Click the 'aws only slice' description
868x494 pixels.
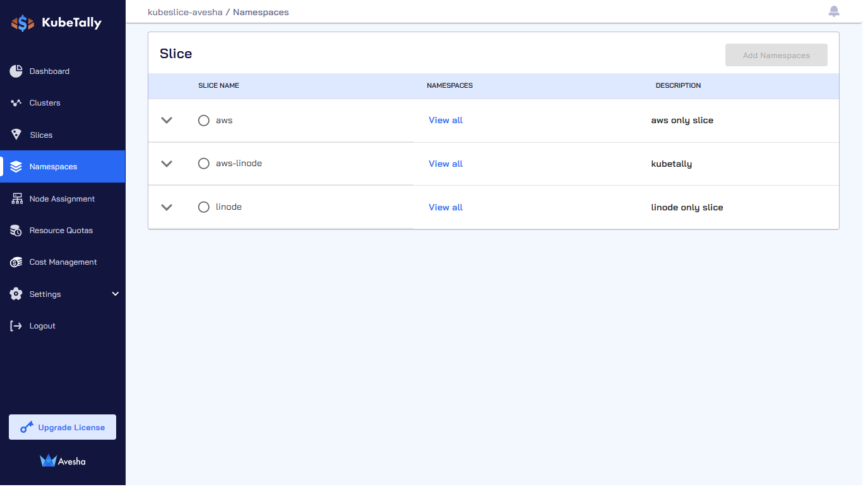[x=682, y=121]
